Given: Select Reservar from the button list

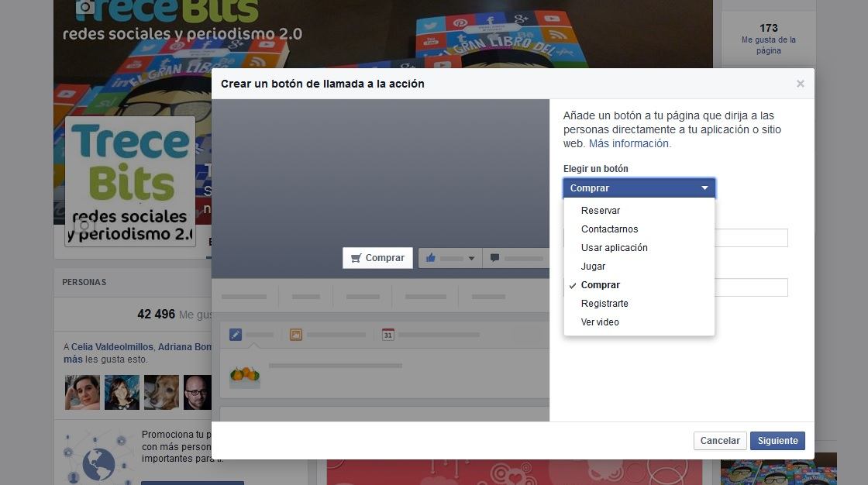Looking at the screenshot, I should [x=601, y=211].
